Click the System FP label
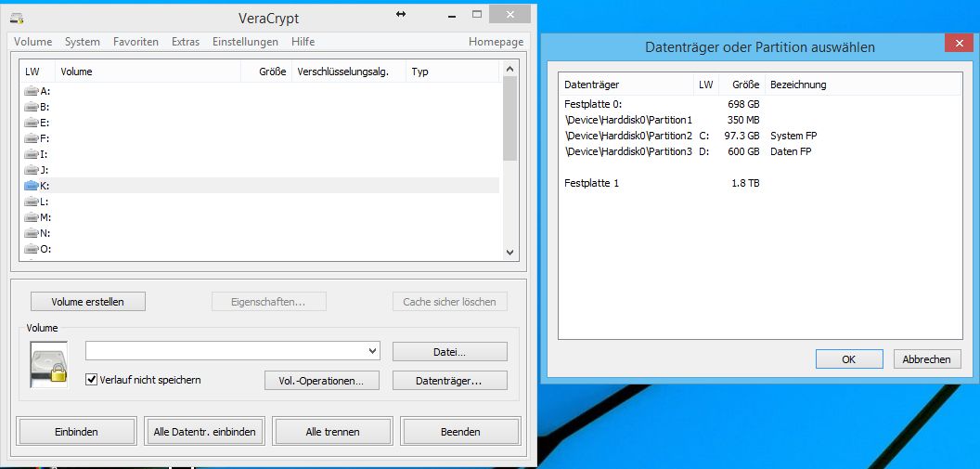 pyautogui.click(x=793, y=136)
